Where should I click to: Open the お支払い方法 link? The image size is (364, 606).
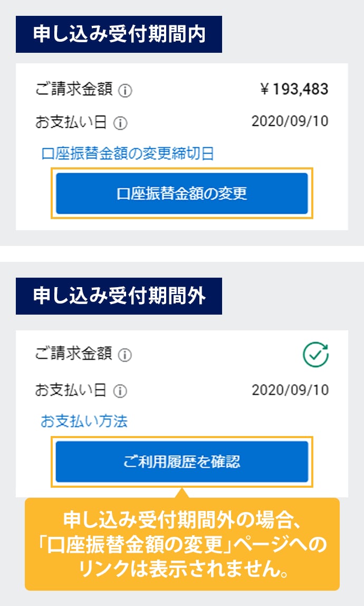point(84,421)
